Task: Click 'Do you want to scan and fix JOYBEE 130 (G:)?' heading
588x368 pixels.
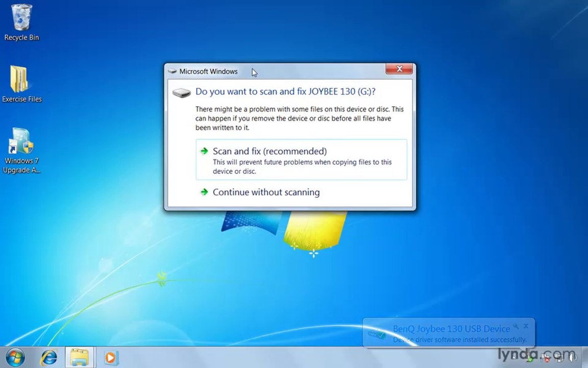Action: point(285,91)
